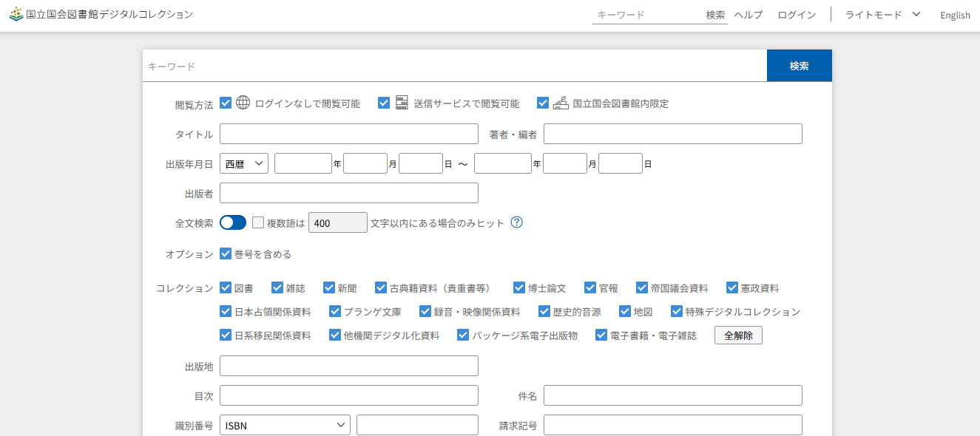Click the blue 検索 button
The image size is (980, 436).
point(800,66)
